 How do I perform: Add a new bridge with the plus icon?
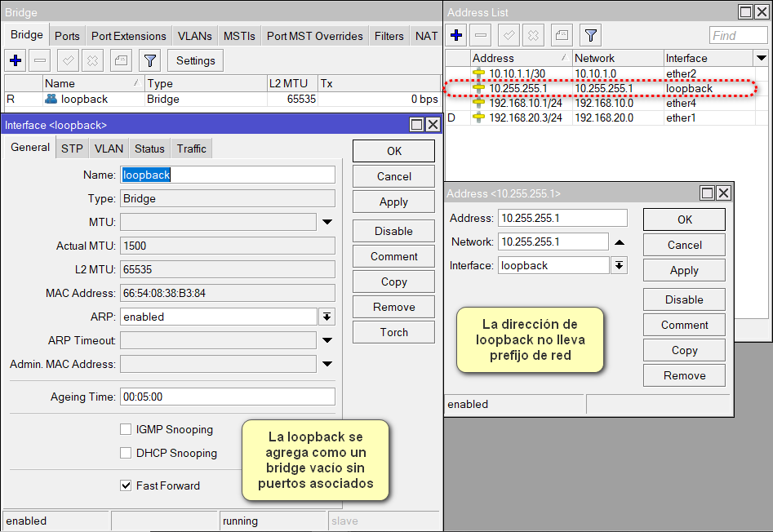pyautogui.click(x=15, y=60)
